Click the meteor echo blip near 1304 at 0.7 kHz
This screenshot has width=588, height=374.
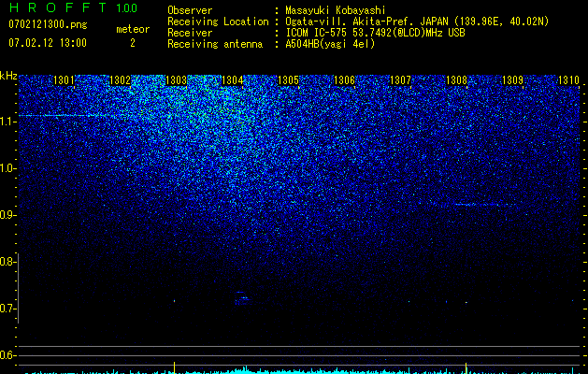click(x=241, y=298)
